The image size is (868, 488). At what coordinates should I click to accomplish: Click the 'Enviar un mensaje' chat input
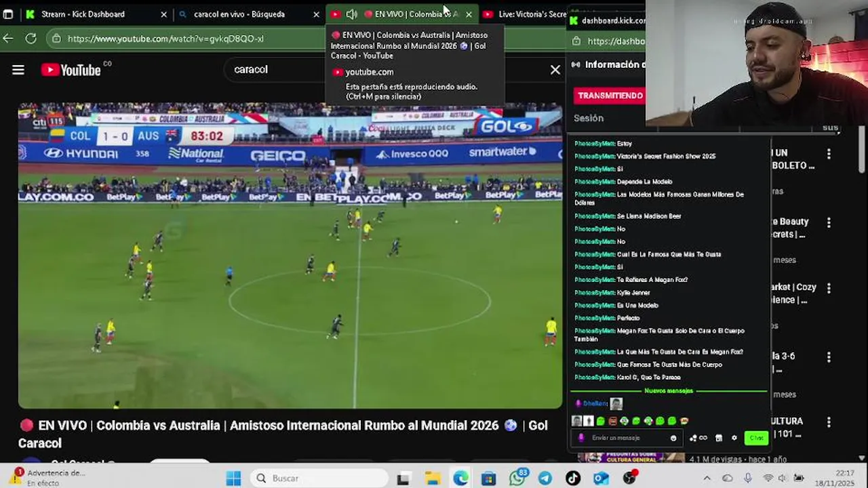coord(627,438)
